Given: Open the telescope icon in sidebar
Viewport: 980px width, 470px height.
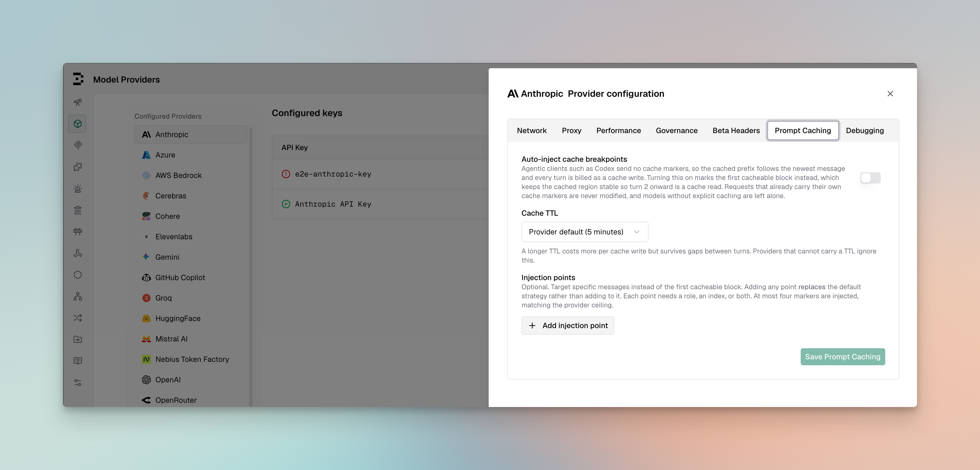Looking at the screenshot, I should pos(78,102).
